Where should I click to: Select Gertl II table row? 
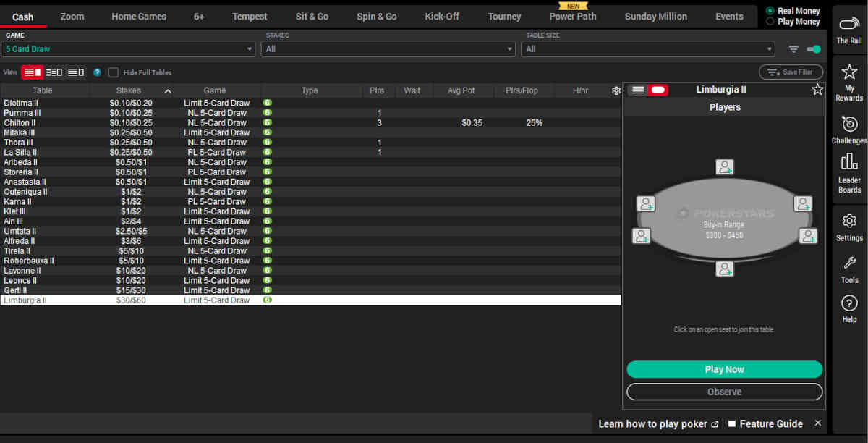310,290
